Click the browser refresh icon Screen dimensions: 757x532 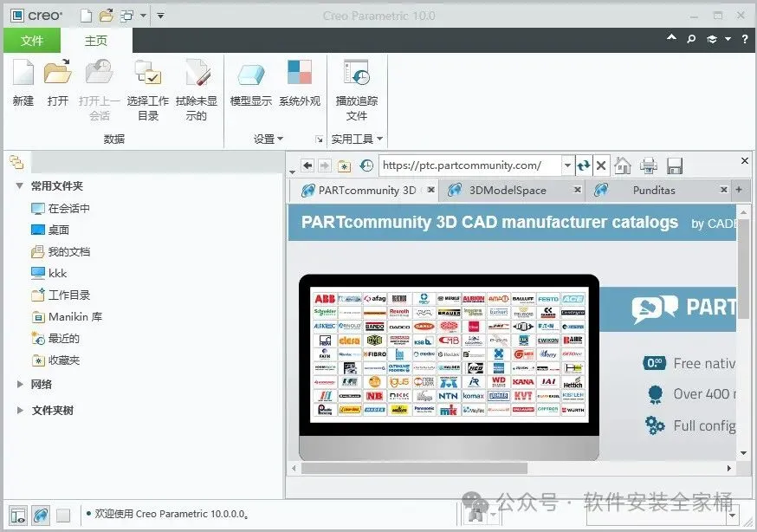click(584, 165)
